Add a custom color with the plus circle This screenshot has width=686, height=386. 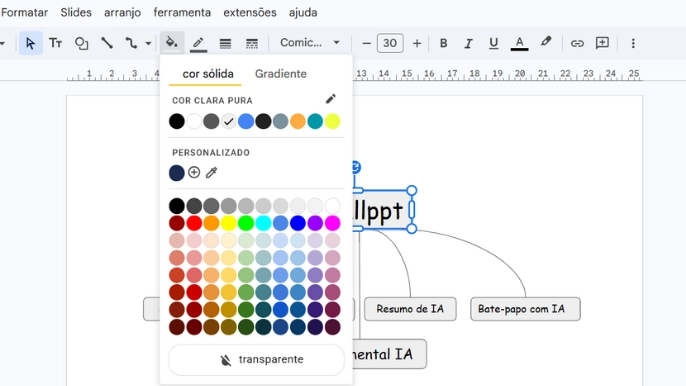(x=194, y=172)
